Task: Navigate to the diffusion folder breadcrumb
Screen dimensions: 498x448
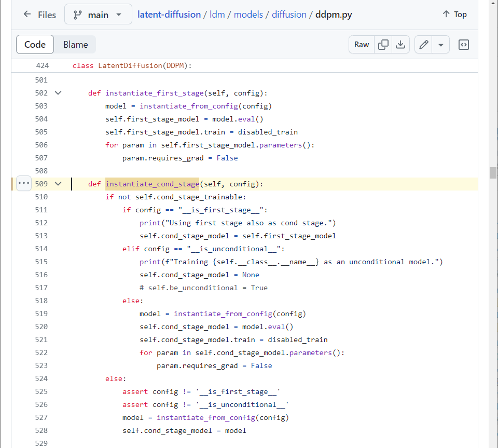Action: 289,15
